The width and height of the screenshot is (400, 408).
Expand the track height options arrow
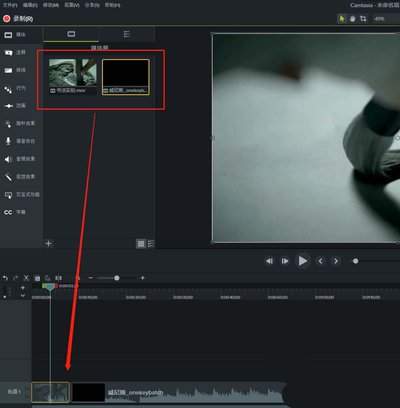coord(23,295)
